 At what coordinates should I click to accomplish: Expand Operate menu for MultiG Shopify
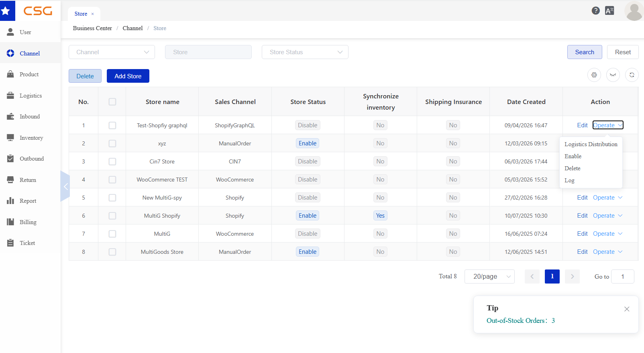tap(608, 216)
